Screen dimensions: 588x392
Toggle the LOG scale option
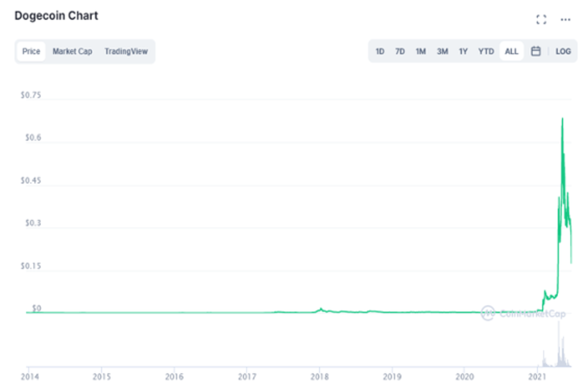(x=563, y=51)
